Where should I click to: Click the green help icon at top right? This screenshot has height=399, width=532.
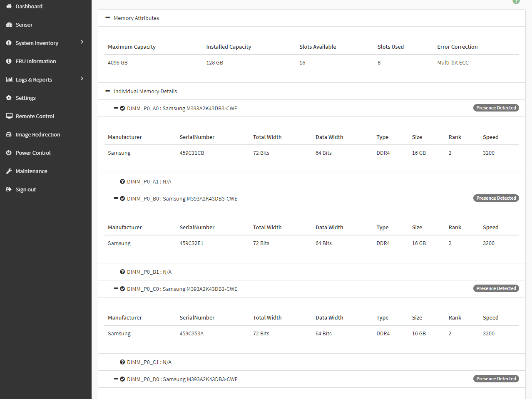tap(516, 1)
